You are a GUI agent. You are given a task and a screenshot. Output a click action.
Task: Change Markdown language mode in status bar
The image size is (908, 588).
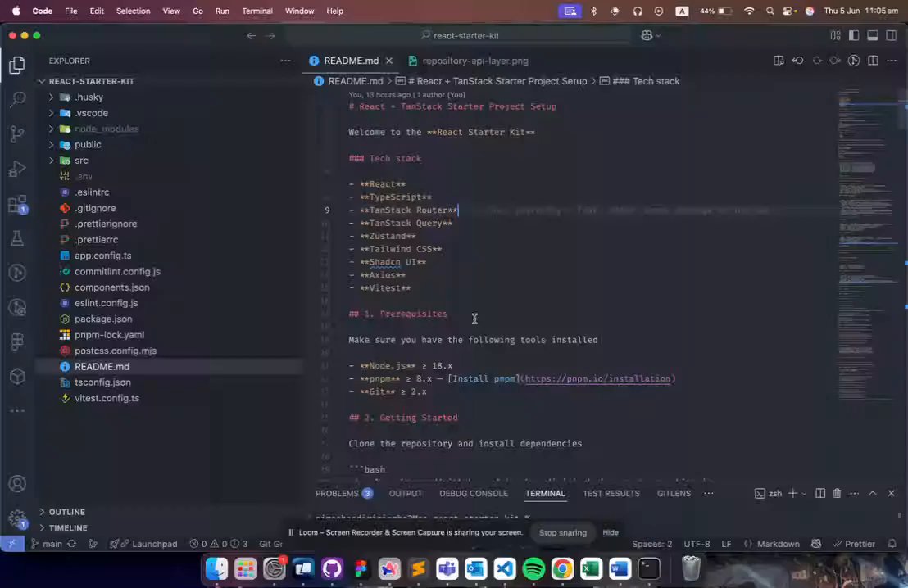(x=779, y=544)
